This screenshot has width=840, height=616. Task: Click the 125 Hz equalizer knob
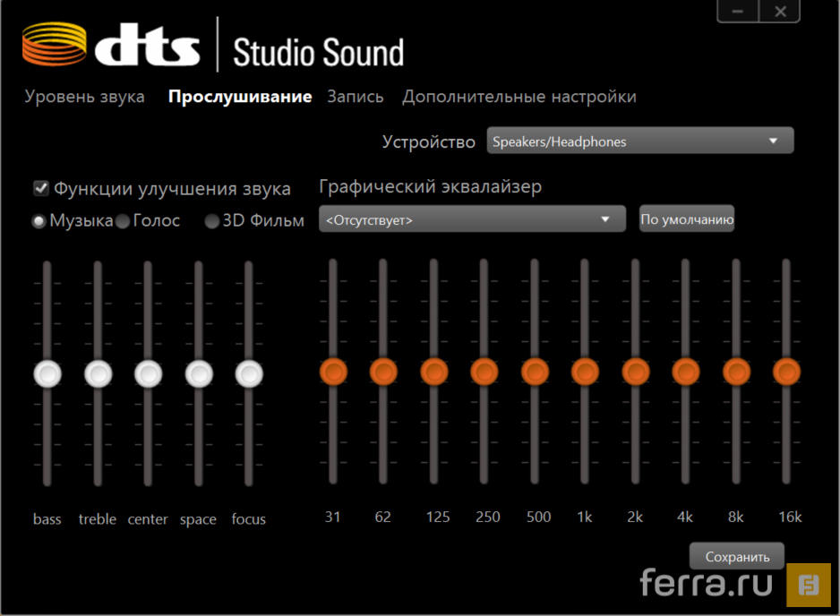tap(434, 372)
